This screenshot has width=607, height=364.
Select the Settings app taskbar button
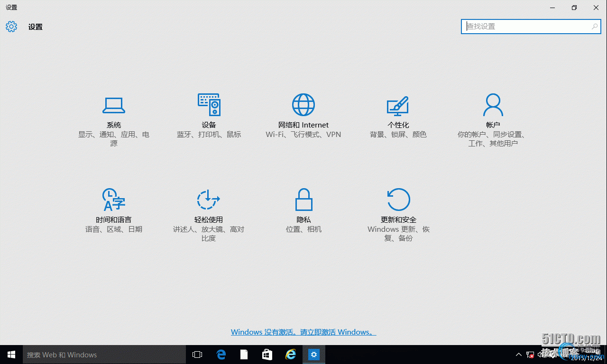(314, 355)
